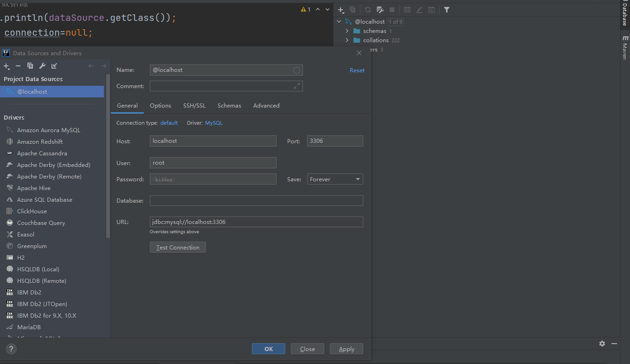Click the color circle in the Name field
The width and height of the screenshot is (630, 364).
[x=297, y=70]
